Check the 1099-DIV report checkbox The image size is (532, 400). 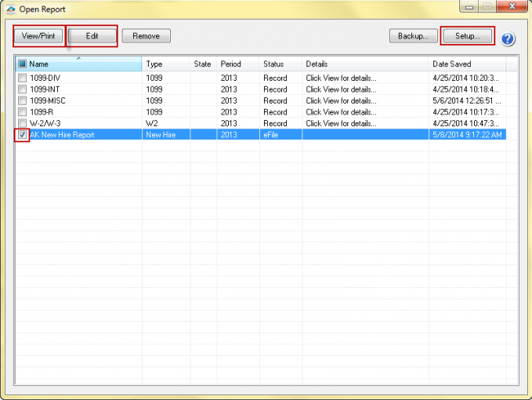(x=22, y=78)
